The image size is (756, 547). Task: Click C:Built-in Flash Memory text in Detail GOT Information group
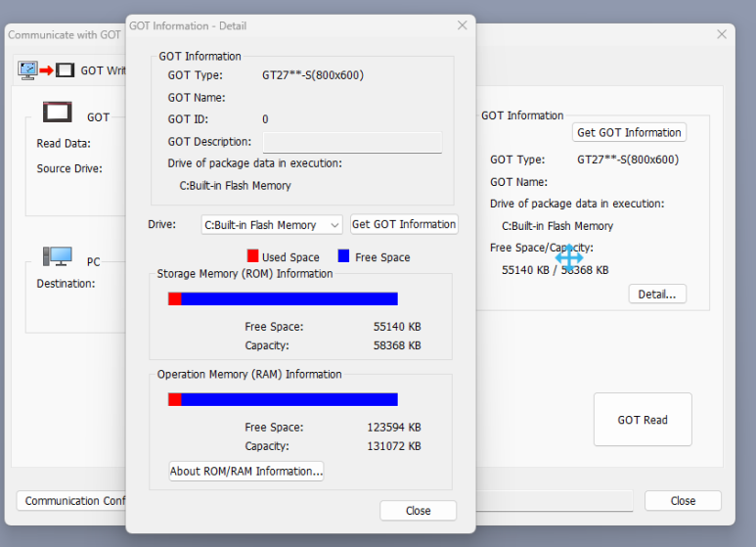[x=236, y=186]
